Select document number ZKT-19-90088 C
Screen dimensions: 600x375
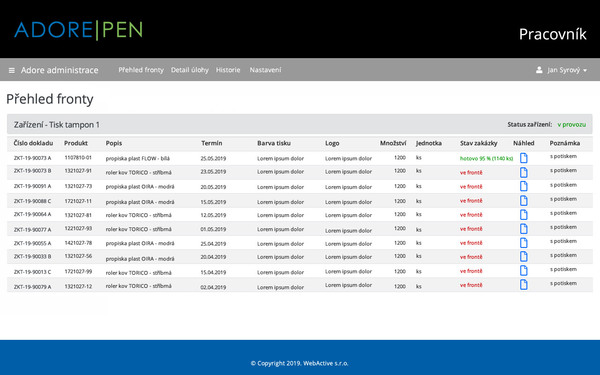[x=33, y=201]
